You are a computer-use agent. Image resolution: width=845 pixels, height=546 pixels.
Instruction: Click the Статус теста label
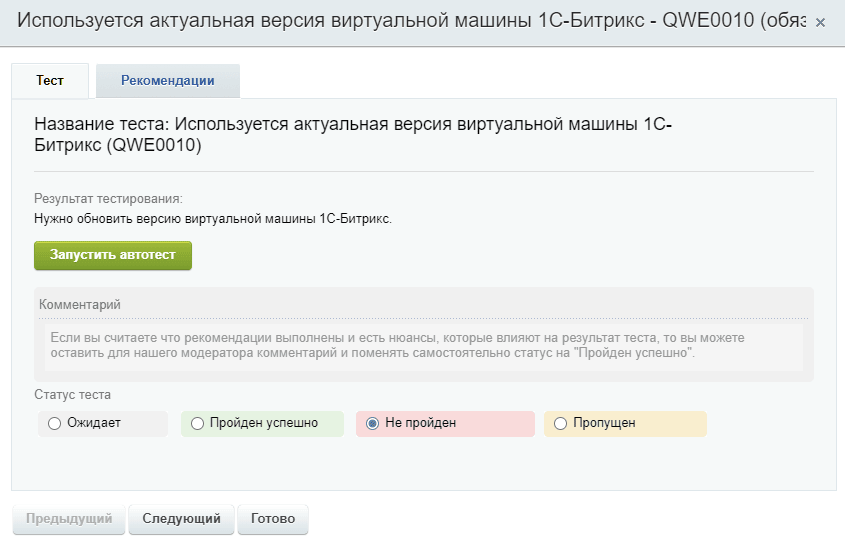72,395
